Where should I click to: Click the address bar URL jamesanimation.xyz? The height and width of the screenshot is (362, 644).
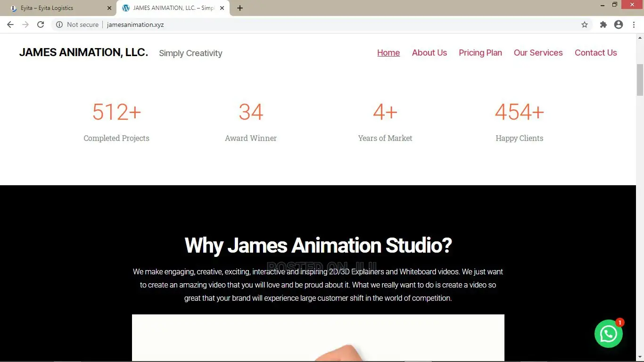tap(135, 25)
